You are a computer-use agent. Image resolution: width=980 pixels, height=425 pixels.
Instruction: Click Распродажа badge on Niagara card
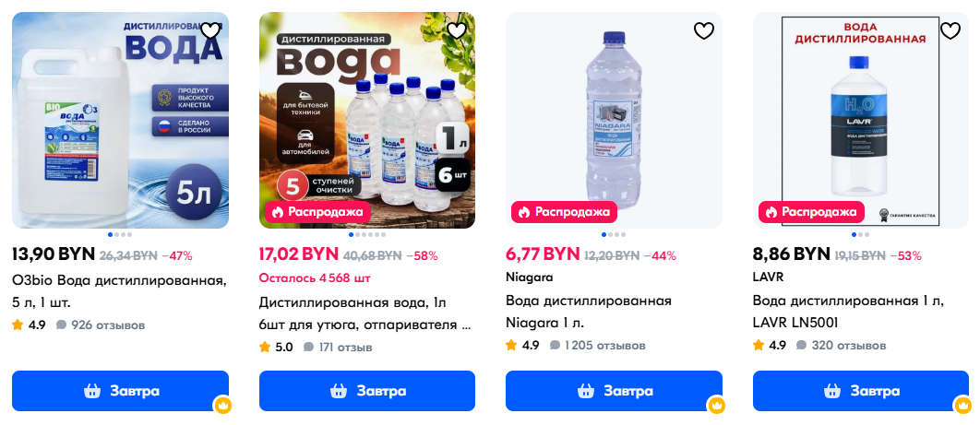pyautogui.click(x=563, y=212)
